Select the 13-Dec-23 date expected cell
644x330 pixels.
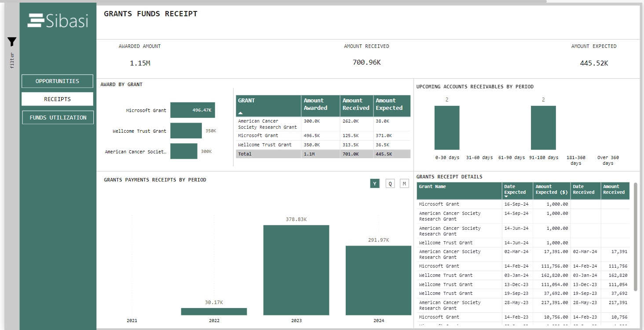516,285
